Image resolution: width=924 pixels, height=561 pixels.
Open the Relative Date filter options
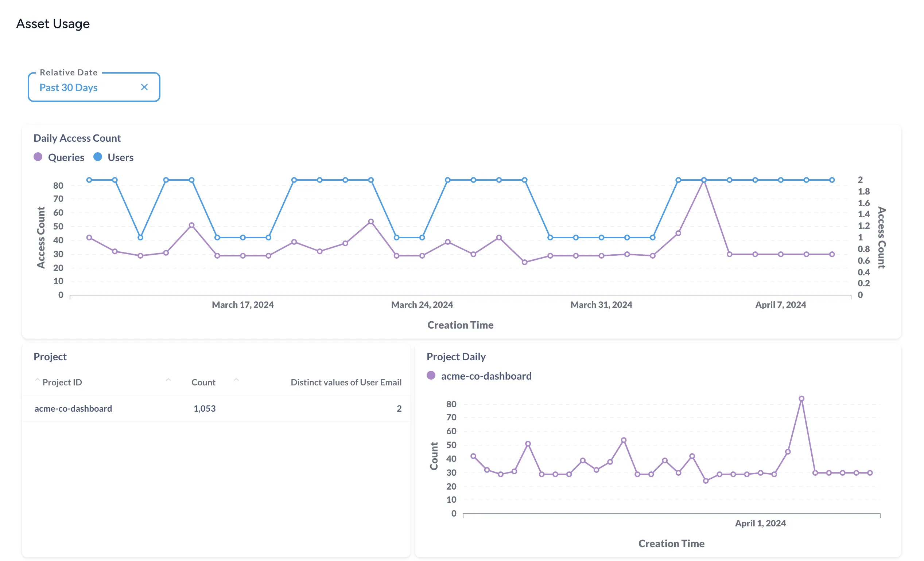tap(69, 87)
